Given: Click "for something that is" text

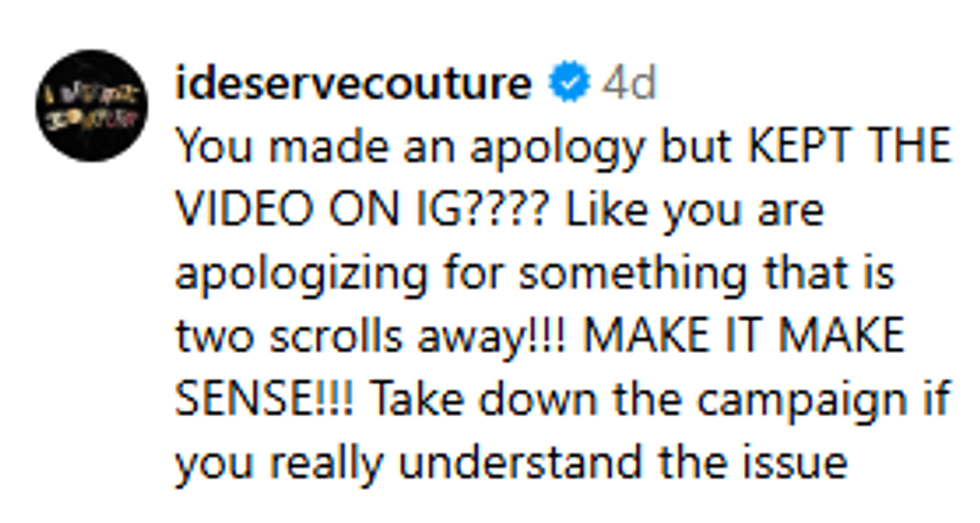Looking at the screenshot, I should pyautogui.click(x=705, y=275).
